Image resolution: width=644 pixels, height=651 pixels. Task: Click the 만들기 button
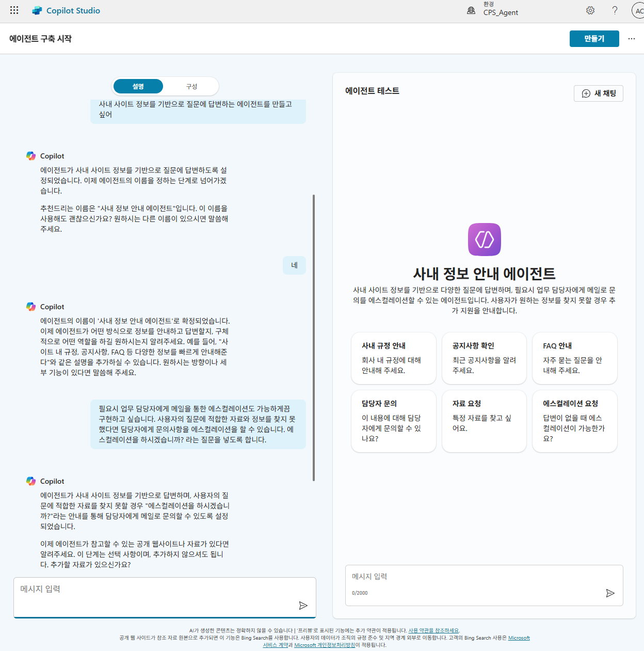pyautogui.click(x=594, y=39)
